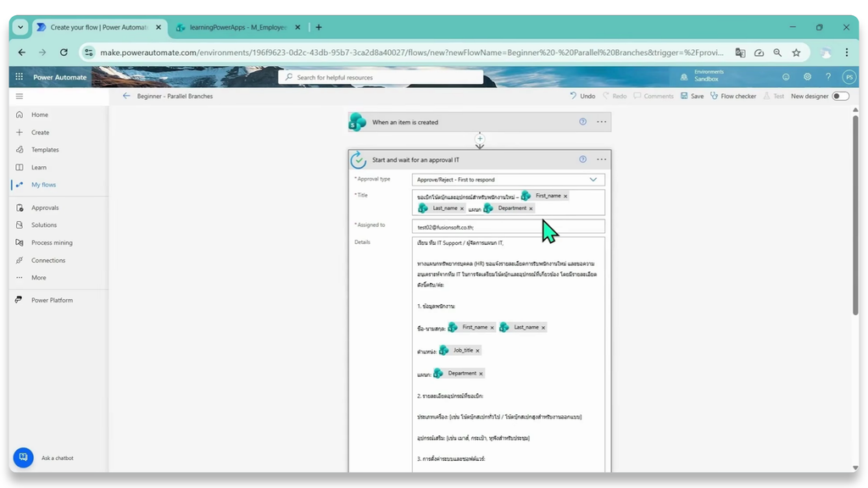Expand More in the left navigation
Screen dimensions: 868x488
(x=39, y=278)
